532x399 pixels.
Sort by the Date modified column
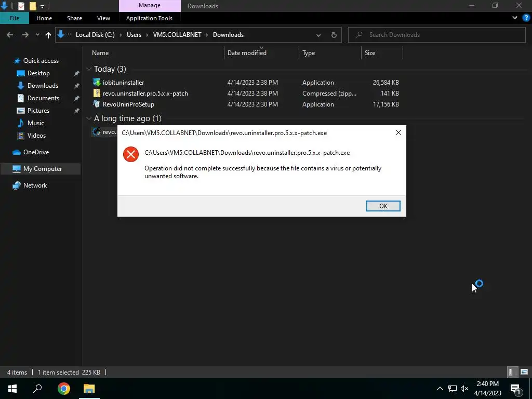247,53
